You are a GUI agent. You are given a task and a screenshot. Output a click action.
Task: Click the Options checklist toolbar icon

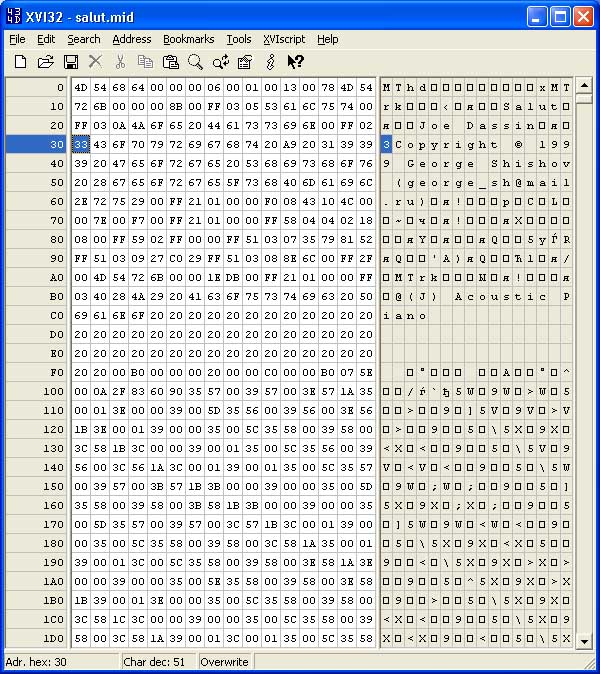click(x=245, y=62)
